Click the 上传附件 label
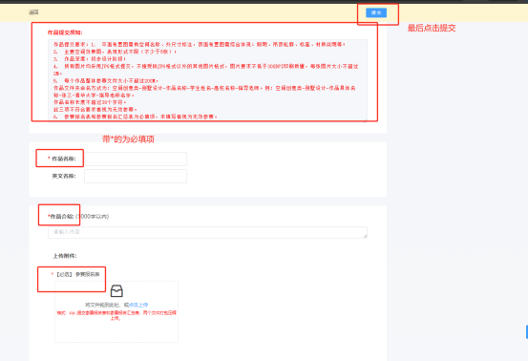Viewport: 528px width, 361px height. [x=65, y=256]
